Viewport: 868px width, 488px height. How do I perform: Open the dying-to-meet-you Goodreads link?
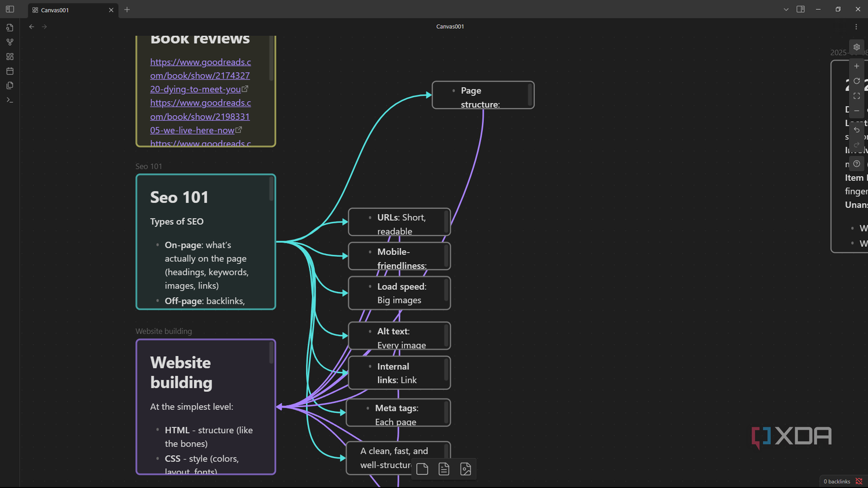(x=200, y=75)
